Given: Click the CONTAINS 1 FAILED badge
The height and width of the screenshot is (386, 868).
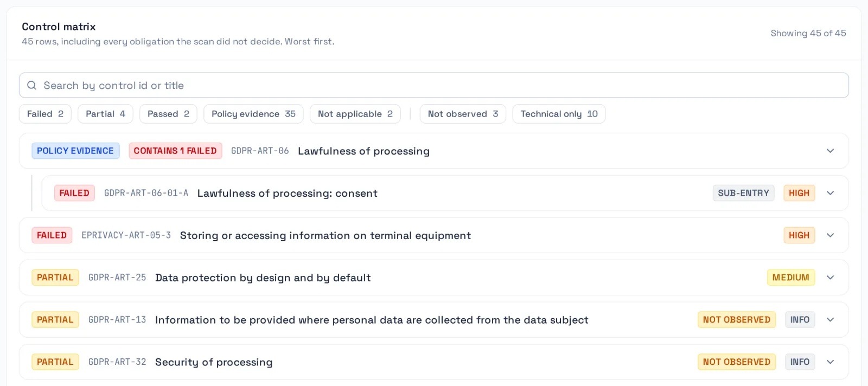Looking at the screenshot, I should coord(175,151).
